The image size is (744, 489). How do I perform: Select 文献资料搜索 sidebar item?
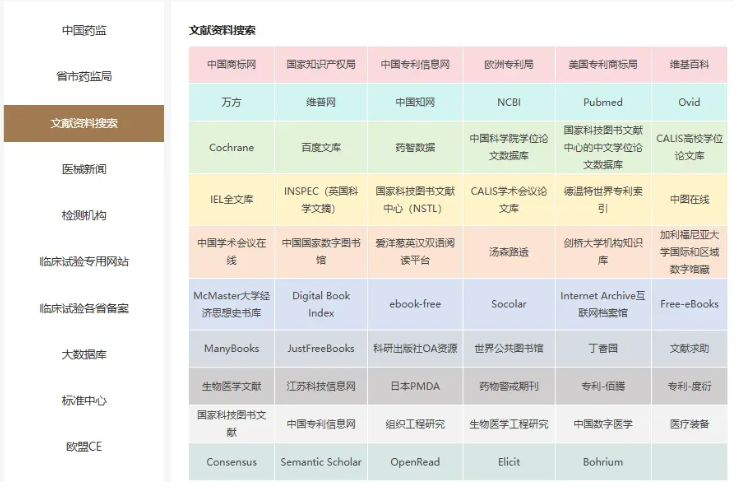coord(85,125)
